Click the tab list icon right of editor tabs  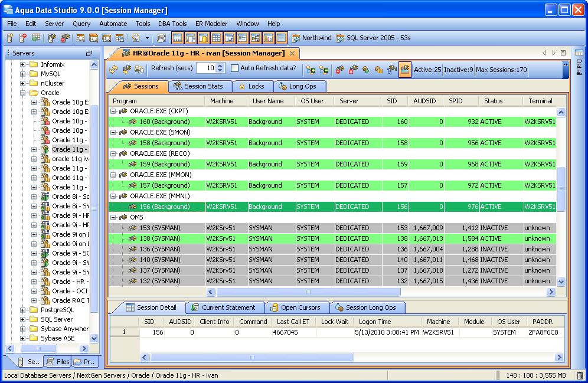coord(563,53)
